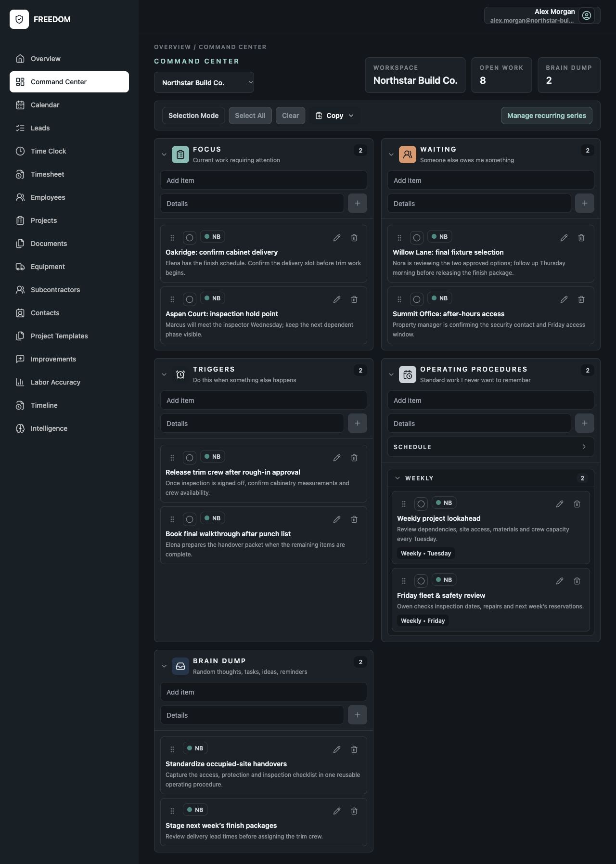Collapse the Focus section
The image size is (616, 864).
[x=164, y=155]
